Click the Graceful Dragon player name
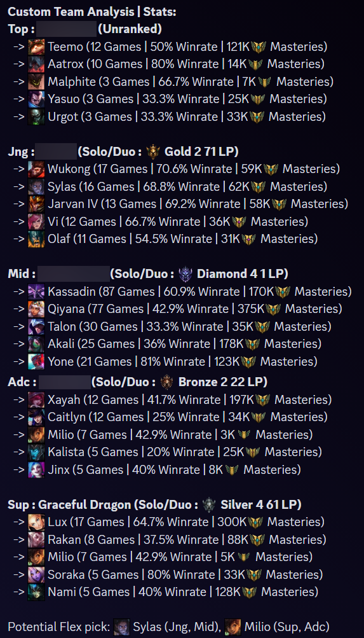 point(84,505)
